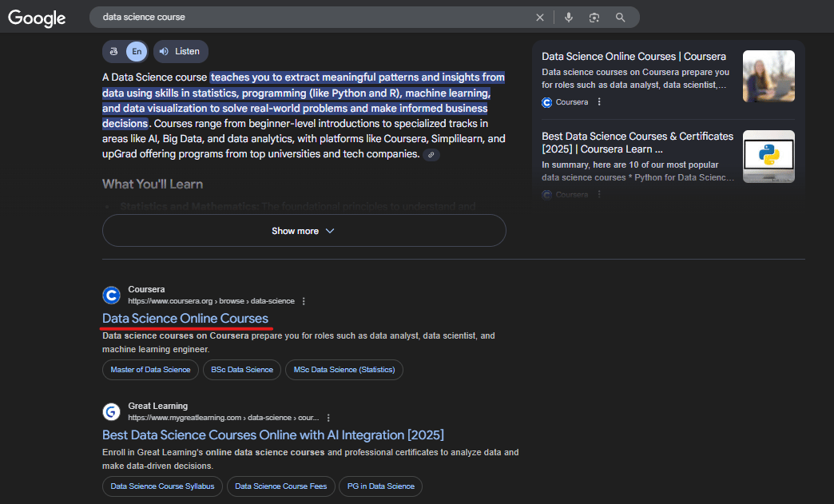Viewport: 834px width, 504px height.
Task: Open three-dot menu for Coursera search result
Action: 304,301
